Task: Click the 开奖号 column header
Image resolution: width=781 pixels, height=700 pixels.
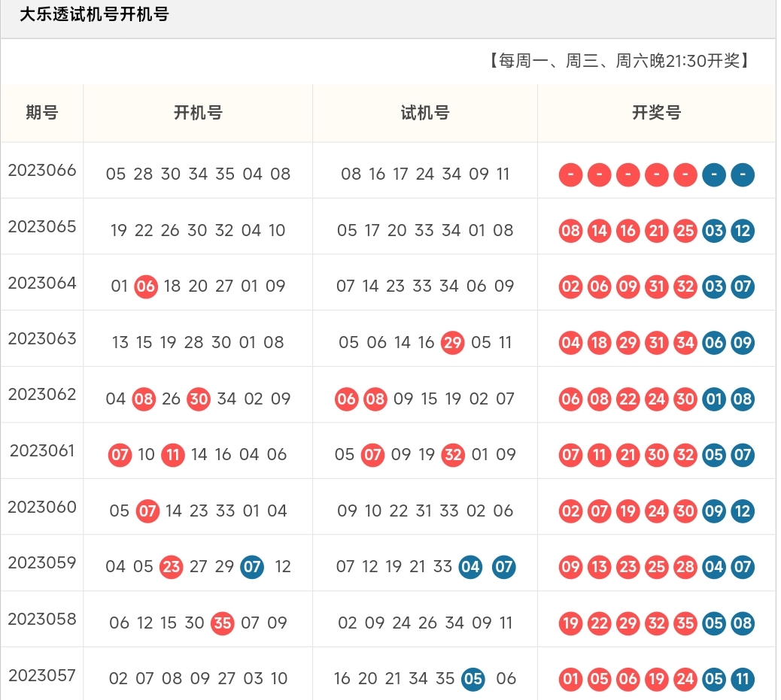Action: coord(657,113)
